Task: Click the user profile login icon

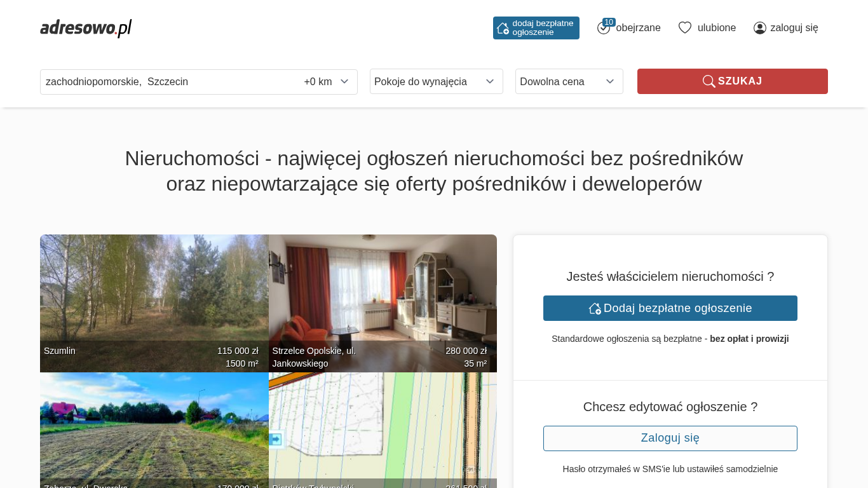Action: point(759,28)
